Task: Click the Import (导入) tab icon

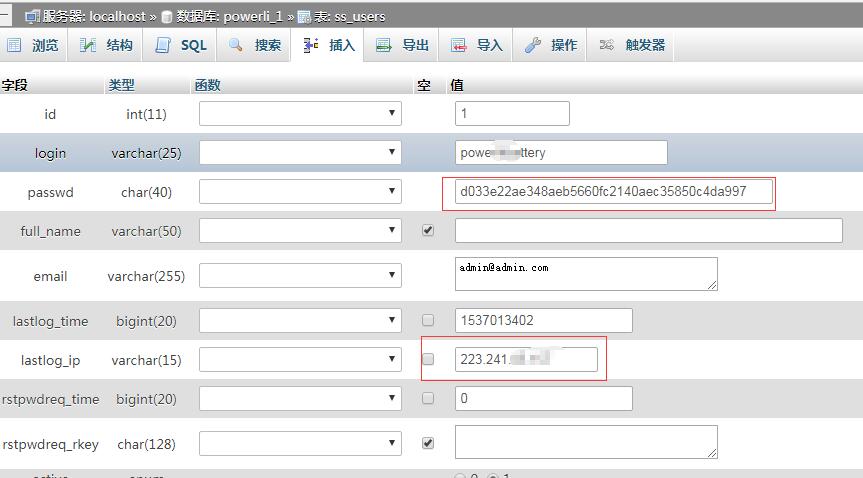Action: tap(459, 46)
